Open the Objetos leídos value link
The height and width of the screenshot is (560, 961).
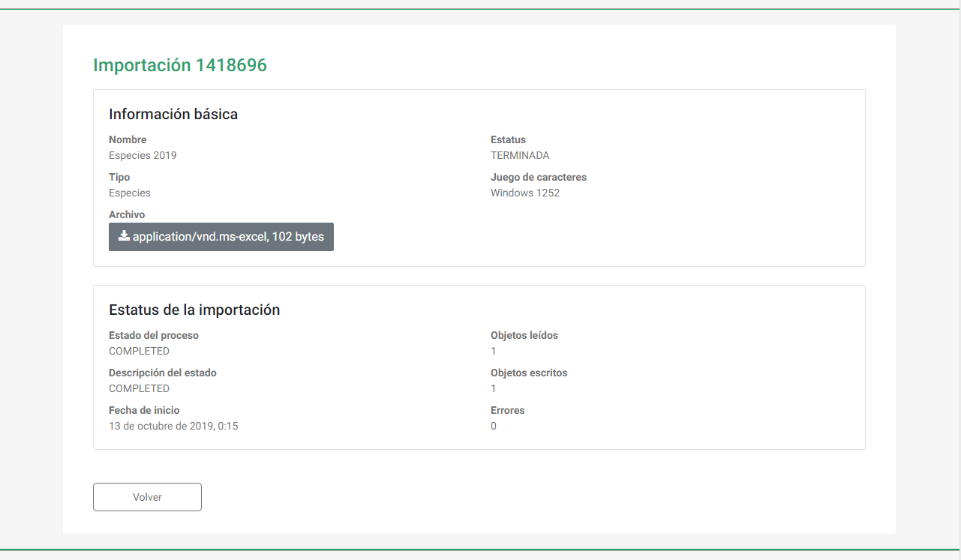(x=494, y=351)
